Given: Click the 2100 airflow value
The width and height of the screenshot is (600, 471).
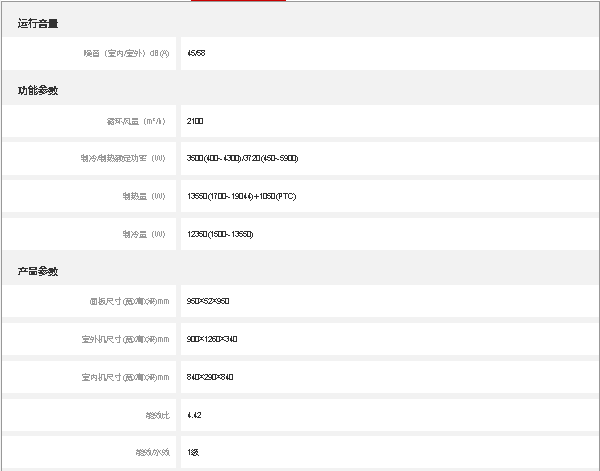Looking at the screenshot, I should coord(195,121).
